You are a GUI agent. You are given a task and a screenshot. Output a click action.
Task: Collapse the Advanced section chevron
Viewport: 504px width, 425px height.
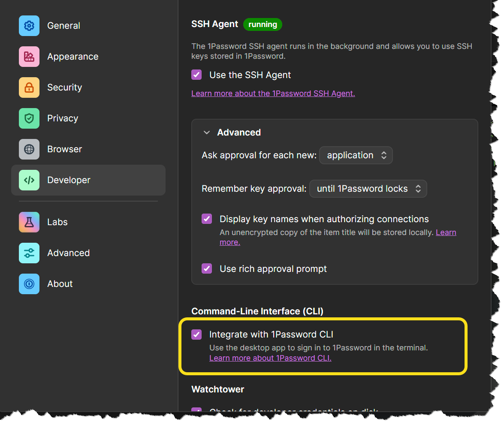(x=207, y=133)
